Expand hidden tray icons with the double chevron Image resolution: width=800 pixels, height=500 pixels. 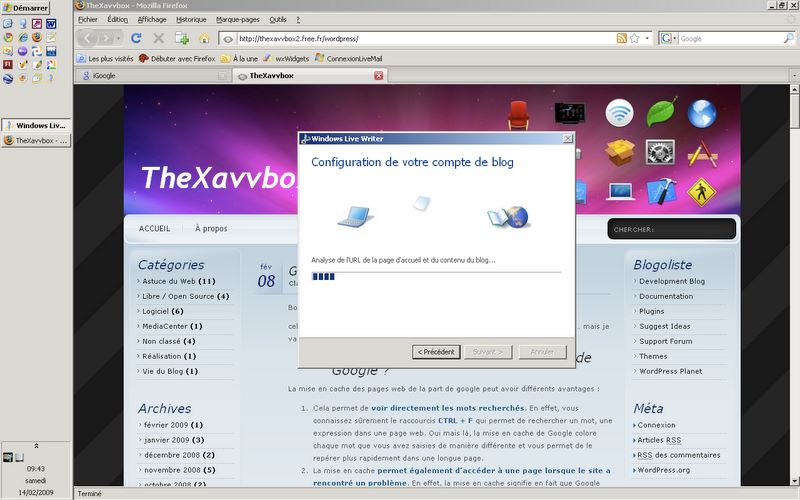point(36,445)
